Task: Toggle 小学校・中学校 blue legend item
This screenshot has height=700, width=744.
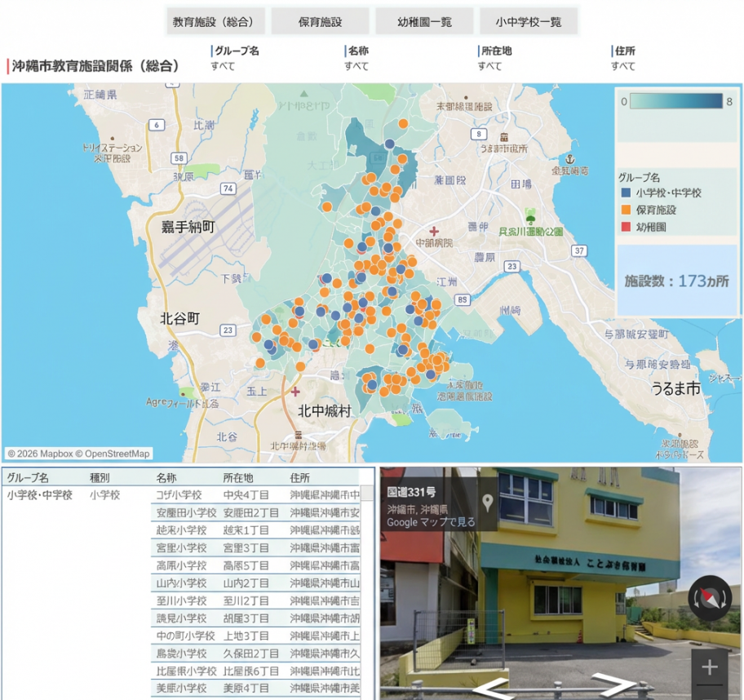Action: click(625, 193)
